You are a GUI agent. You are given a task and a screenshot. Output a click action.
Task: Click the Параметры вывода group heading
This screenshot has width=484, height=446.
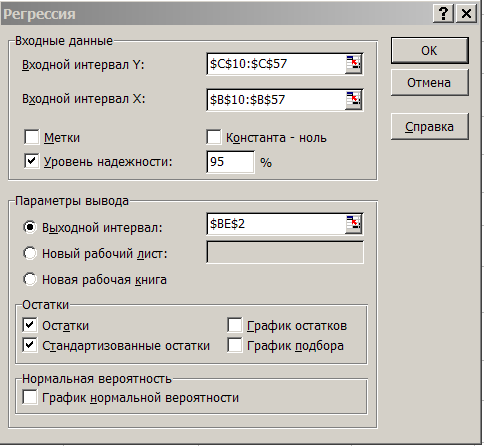point(72,201)
